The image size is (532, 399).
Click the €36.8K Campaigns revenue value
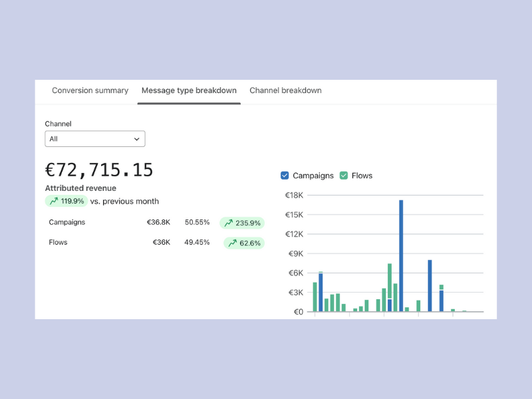click(x=158, y=223)
